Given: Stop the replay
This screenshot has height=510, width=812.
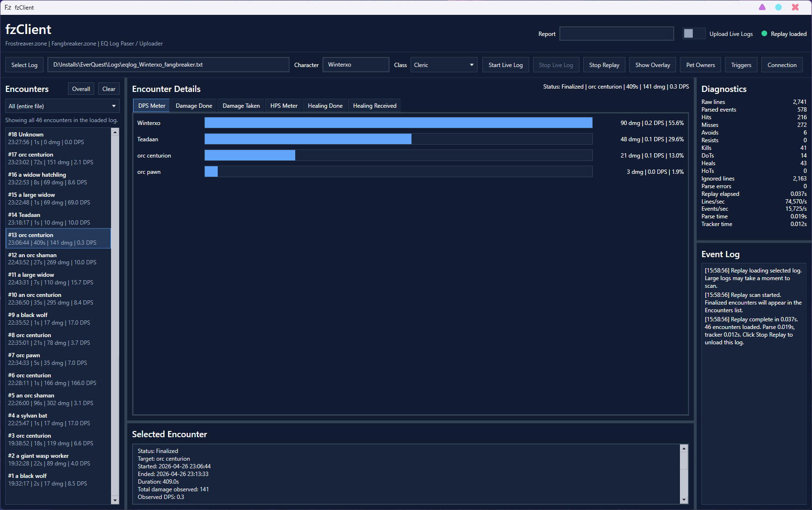Looking at the screenshot, I should tap(604, 65).
